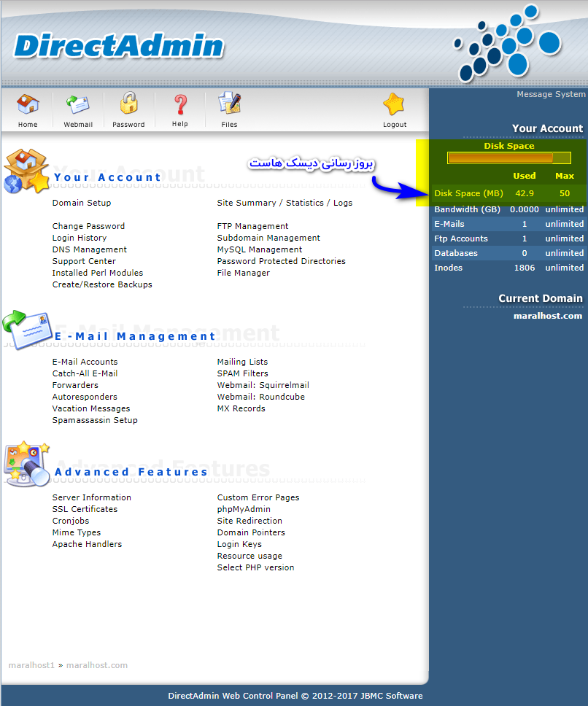Click the disk space used value 42.9
This screenshot has width=588, height=706.
click(525, 193)
